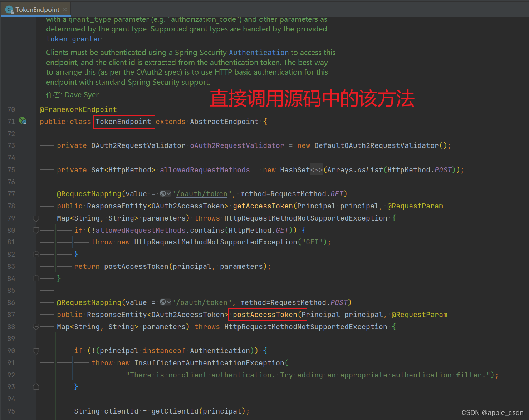Follow the Authentication link in documentation

click(x=259, y=53)
